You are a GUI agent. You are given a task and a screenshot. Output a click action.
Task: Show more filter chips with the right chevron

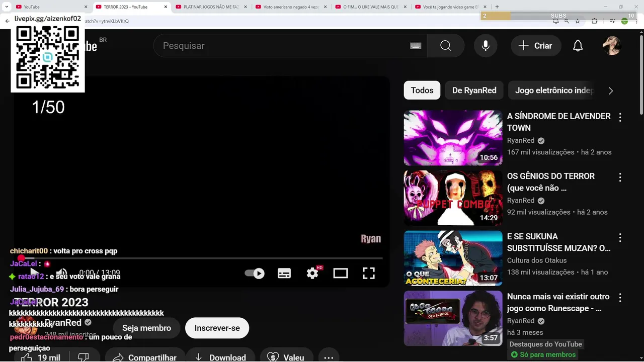pyautogui.click(x=611, y=91)
